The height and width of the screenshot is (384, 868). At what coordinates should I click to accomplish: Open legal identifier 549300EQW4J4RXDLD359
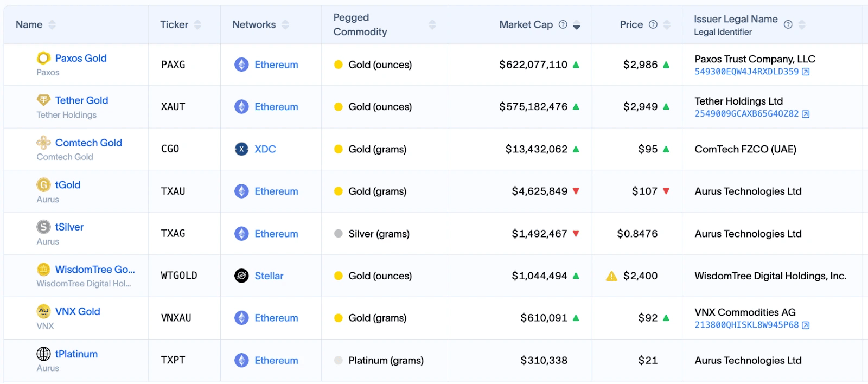[x=746, y=72]
